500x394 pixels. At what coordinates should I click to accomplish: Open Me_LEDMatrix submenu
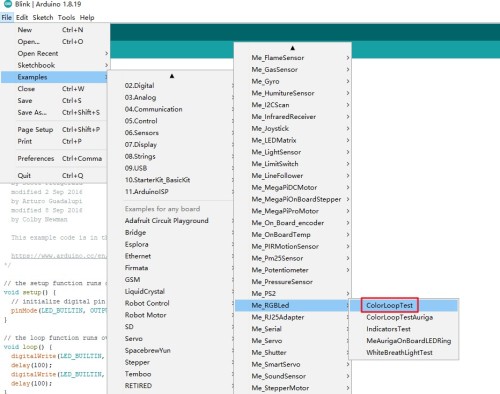(x=293, y=140)
